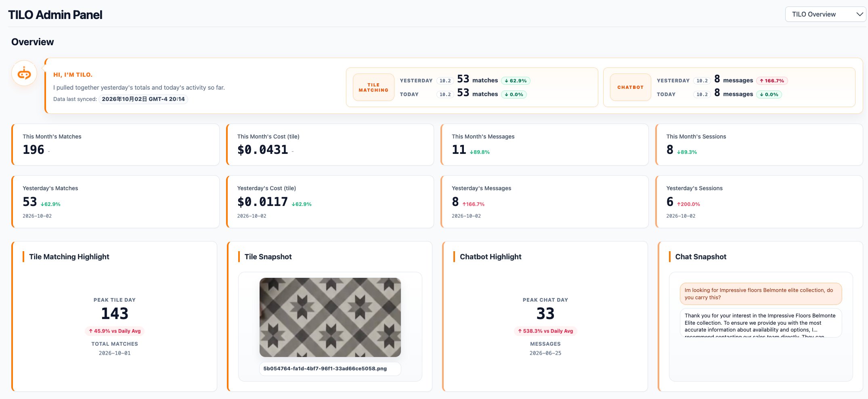Click the Chatbot Highlight heading
The height and width of the screenshot is (399, 868).
tap(491, 257)
